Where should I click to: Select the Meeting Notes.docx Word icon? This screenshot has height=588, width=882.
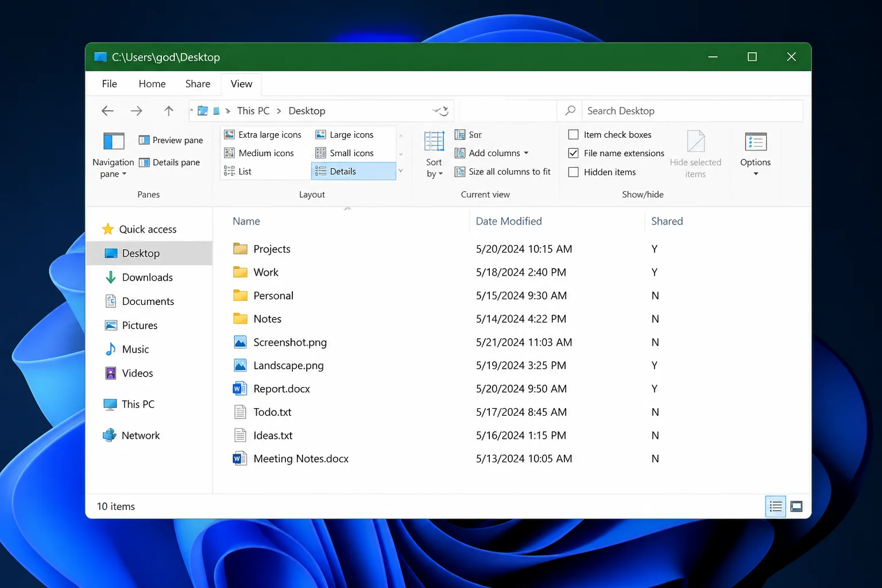[x=240, y=459]
